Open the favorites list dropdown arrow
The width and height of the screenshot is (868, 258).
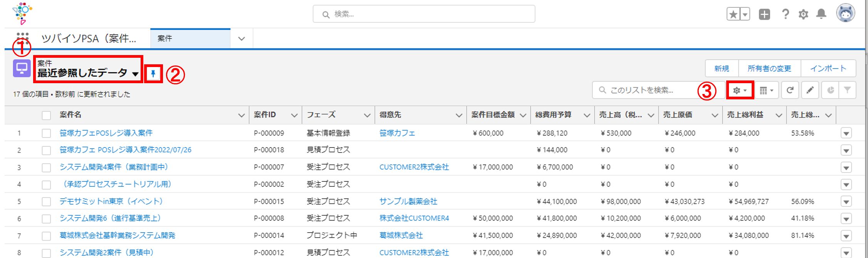click(745, 14)
